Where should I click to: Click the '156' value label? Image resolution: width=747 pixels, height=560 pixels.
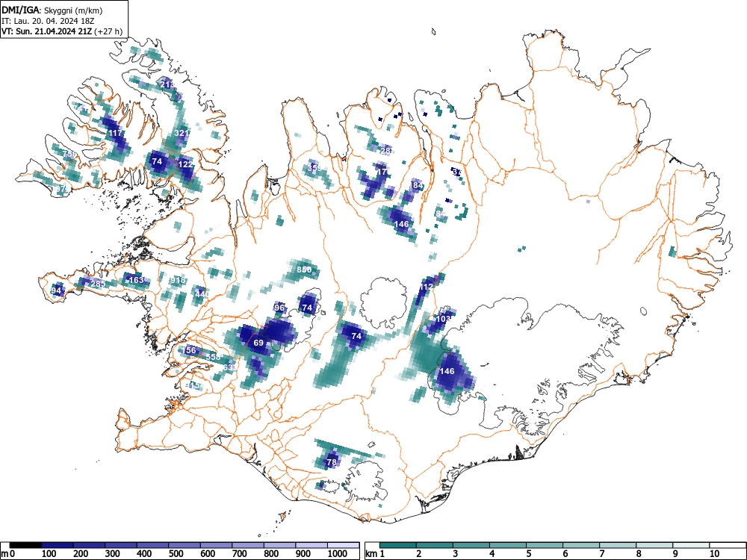click(189, 350)
